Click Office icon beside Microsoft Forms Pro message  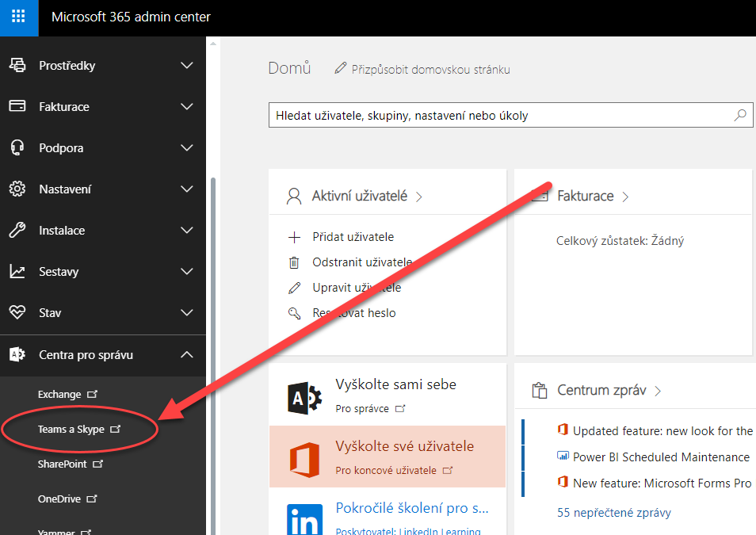pyautogui.click(x=563, y=481)
